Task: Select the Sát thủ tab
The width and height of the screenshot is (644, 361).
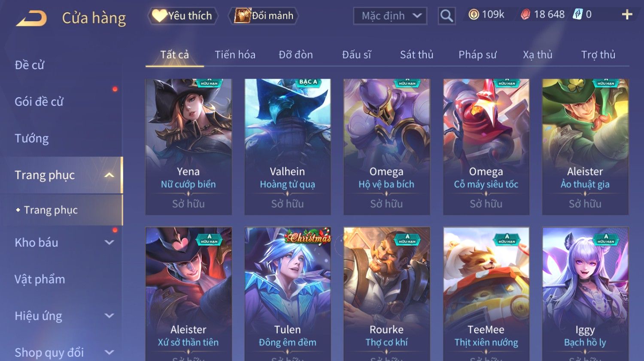Action: coord(416,55)
